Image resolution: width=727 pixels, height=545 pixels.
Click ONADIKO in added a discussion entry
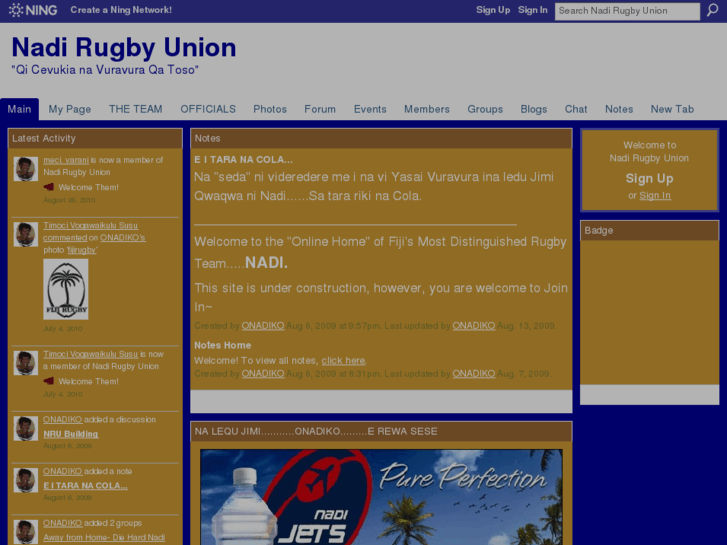click(x=63, y=419)
